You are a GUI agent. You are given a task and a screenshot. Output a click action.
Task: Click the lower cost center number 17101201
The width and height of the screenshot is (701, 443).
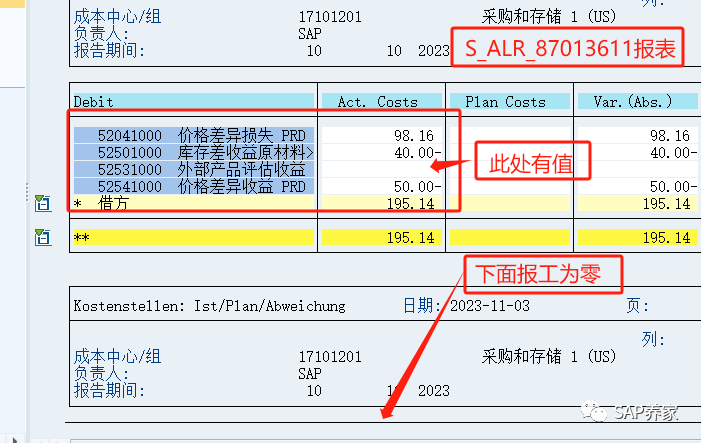330,356
